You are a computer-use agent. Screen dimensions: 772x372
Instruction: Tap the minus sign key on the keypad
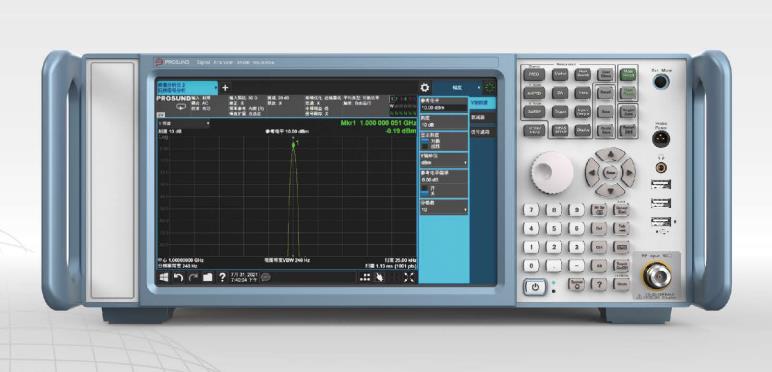coord(577,266)
